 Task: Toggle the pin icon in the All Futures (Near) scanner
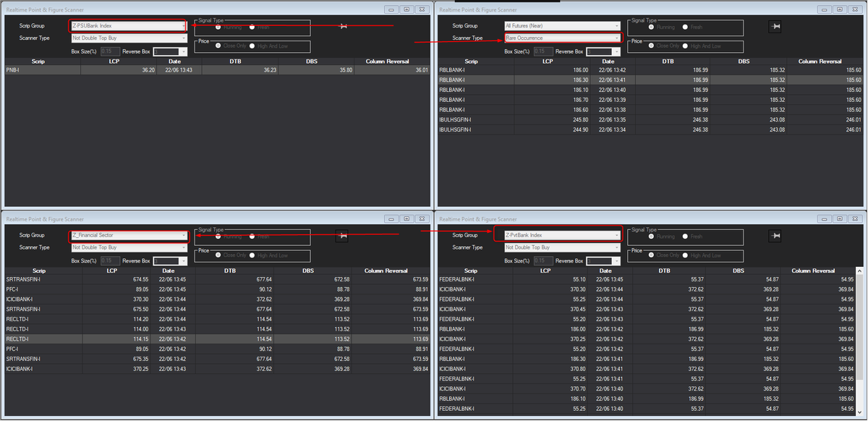pyautogui.click(x=776, y=26)
